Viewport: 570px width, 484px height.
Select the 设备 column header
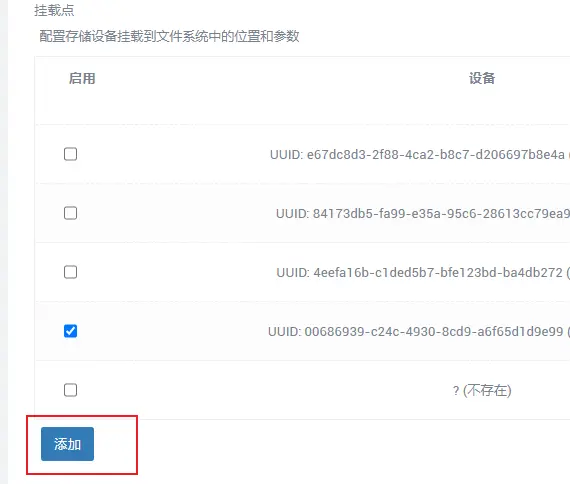[482, 79]
